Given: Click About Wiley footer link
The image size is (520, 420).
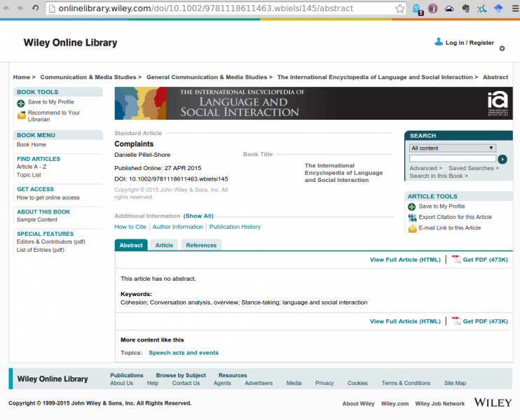Looking at the screenshot, I should tap(358, 404).
